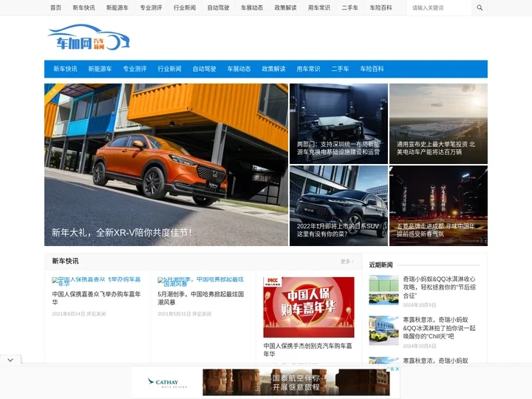Select 用车常识 in blue navigation bar

coord(308,69)
